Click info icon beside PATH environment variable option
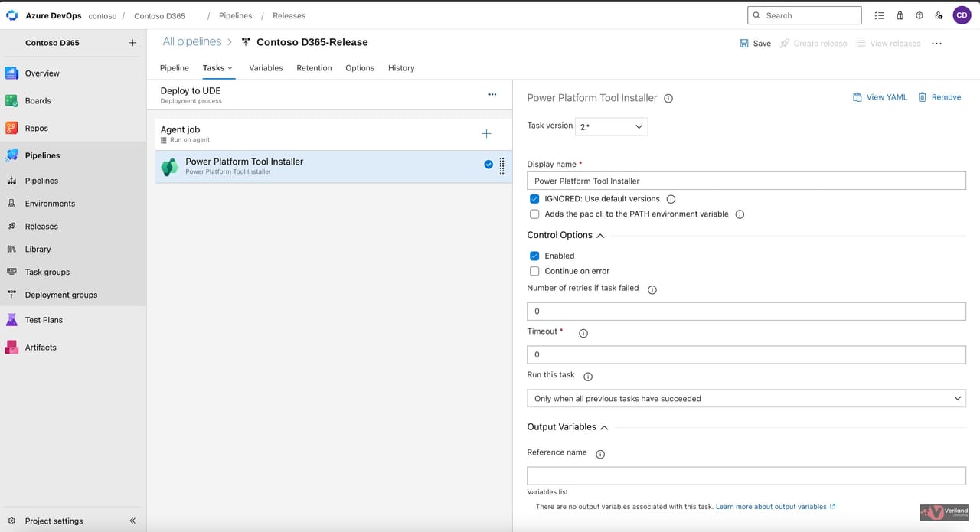 740,214
